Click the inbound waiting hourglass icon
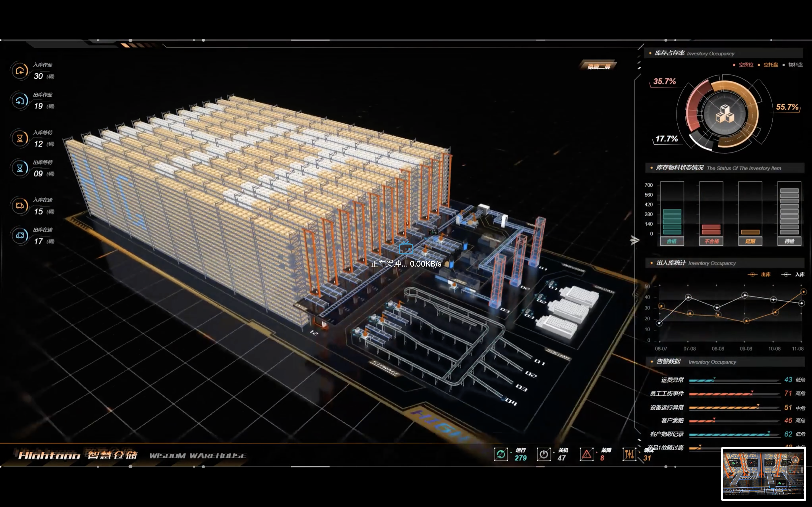Viewport: 812px width, 507px height. click(x=20, y=138)
